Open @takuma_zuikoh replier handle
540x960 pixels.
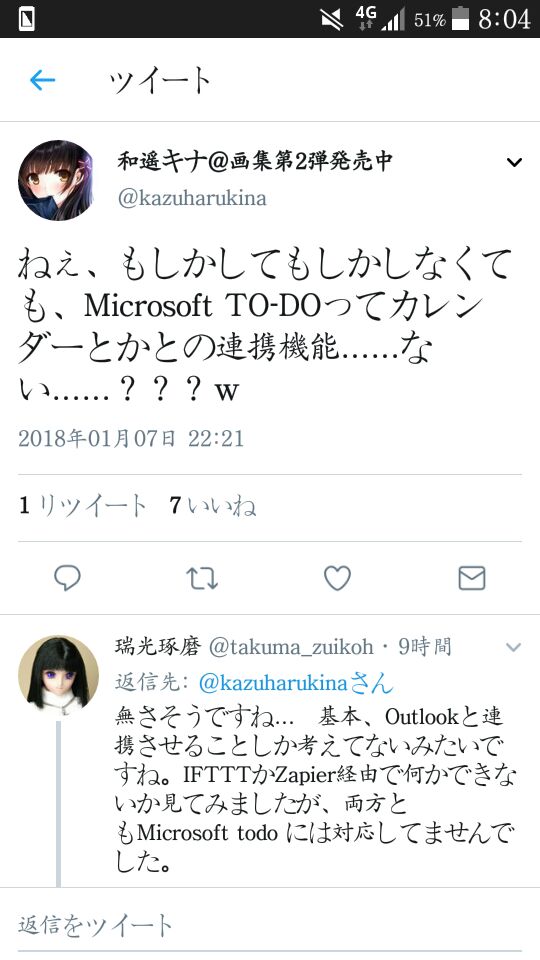291,648
